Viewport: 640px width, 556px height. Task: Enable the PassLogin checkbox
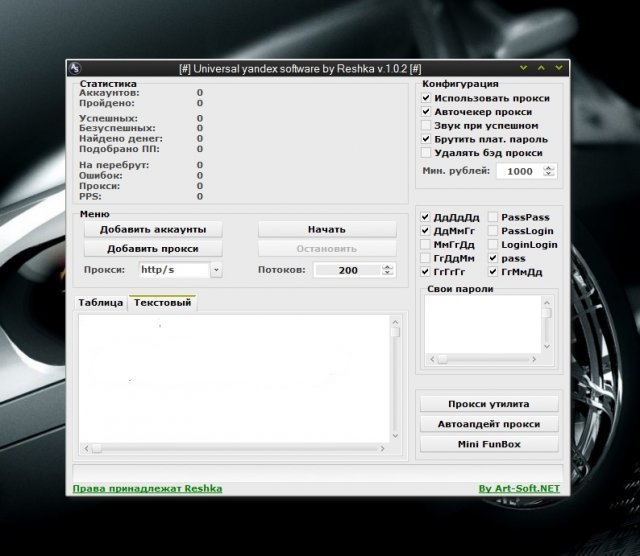pyautogui.click(x=493, y=231)
